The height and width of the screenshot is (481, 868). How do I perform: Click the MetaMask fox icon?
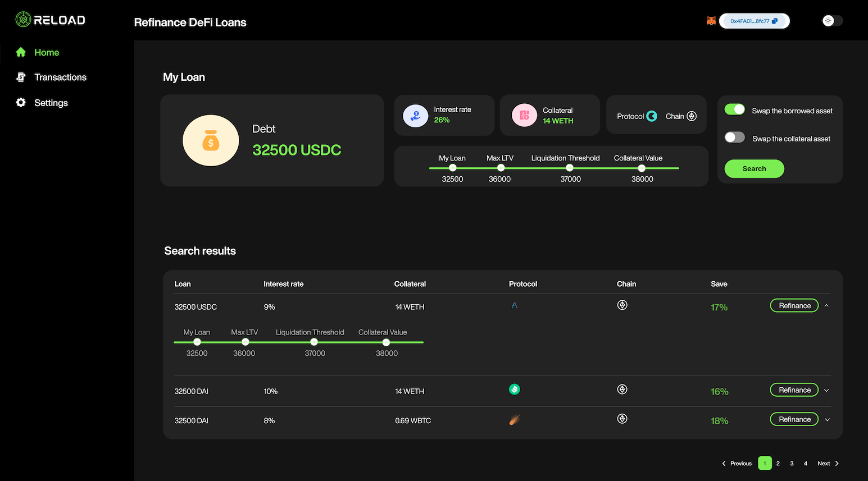pos(711,21)
